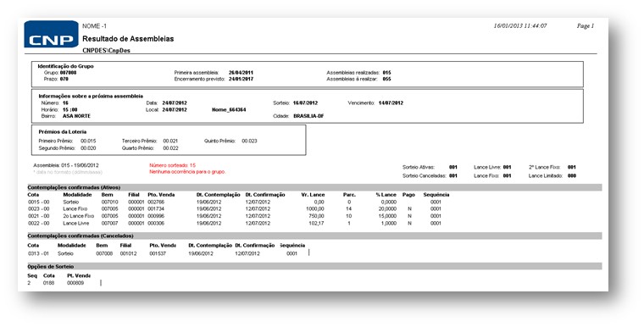
Task: Select the Data value 24/07/2012
Action: coord(175,103)
